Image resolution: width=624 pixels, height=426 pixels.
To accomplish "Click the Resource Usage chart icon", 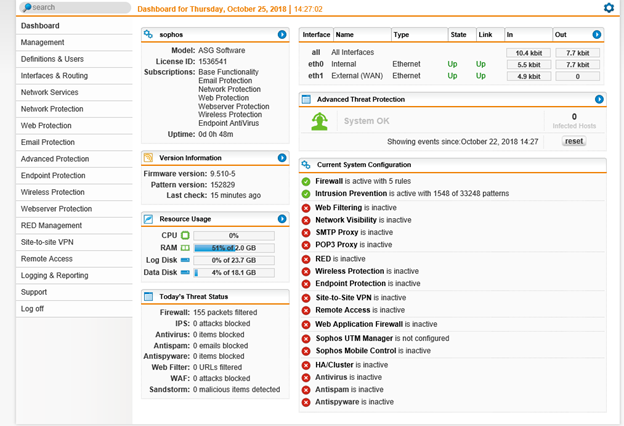I will pos(148,219).
